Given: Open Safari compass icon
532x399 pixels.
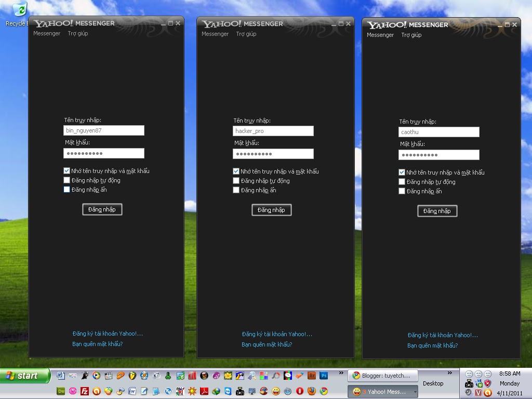Looking at the screenshot, I should [288, 391].
